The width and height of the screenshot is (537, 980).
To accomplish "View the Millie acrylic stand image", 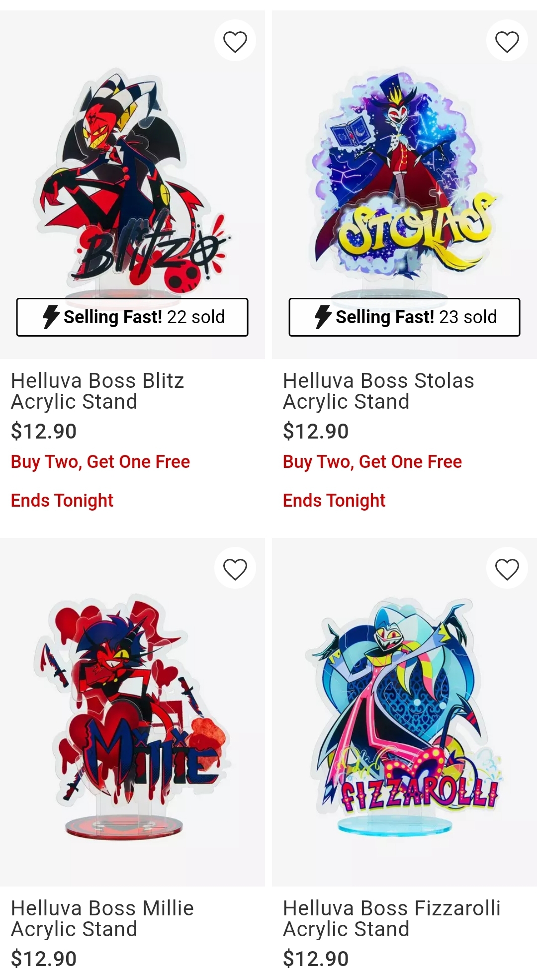I will (x=132, y=712).
